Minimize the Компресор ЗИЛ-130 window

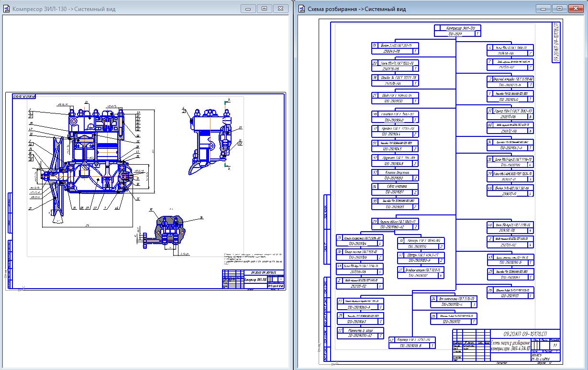coord(248,8)
